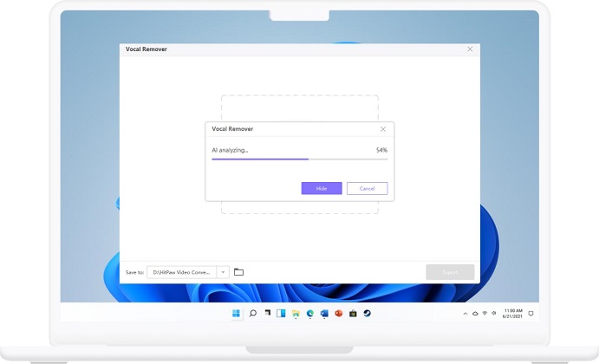Click the OneDrive cloud tray icon

[475, 314]
